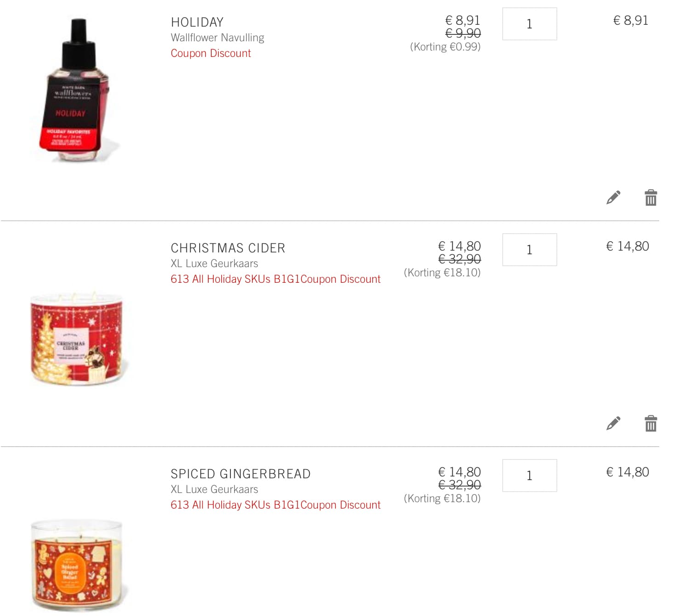Select the B1G1 coupon text under Christmas Cider
The height and width of the screenshot is (616, 673).
point(275,279)
